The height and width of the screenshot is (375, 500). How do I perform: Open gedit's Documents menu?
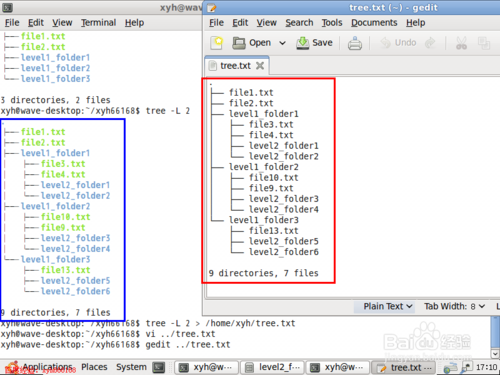(374, 23)
